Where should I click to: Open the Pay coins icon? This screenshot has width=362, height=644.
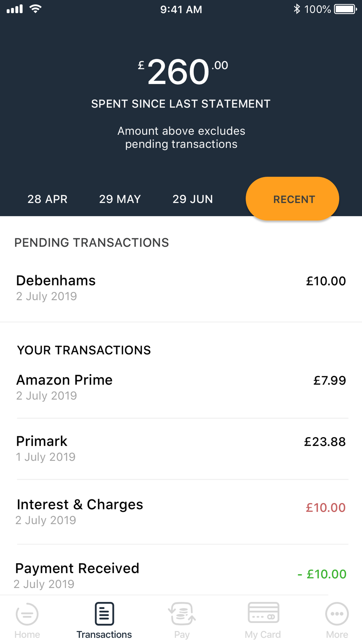[x=182, y=614]
